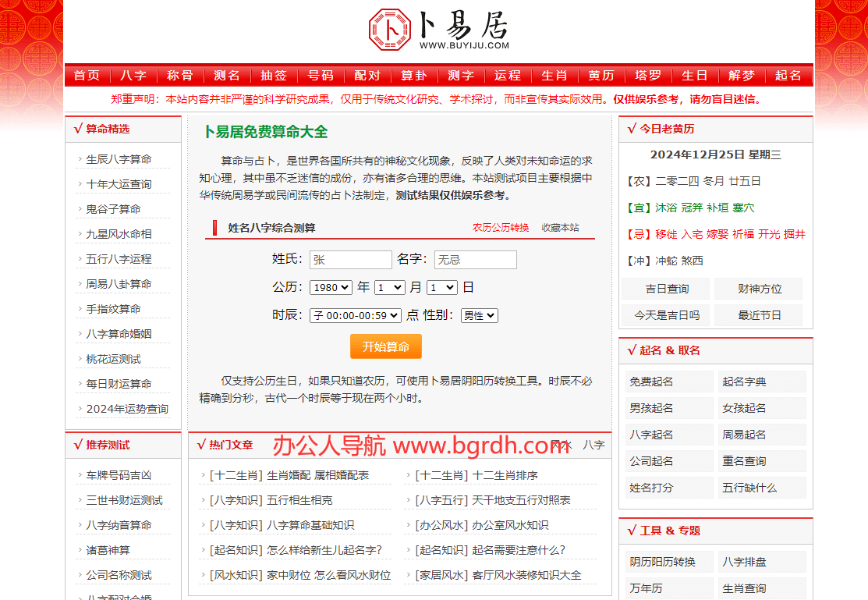Expand the birth year dropdown showing 1980
This screenshot has width=868, height=600.
coord(331,287)
